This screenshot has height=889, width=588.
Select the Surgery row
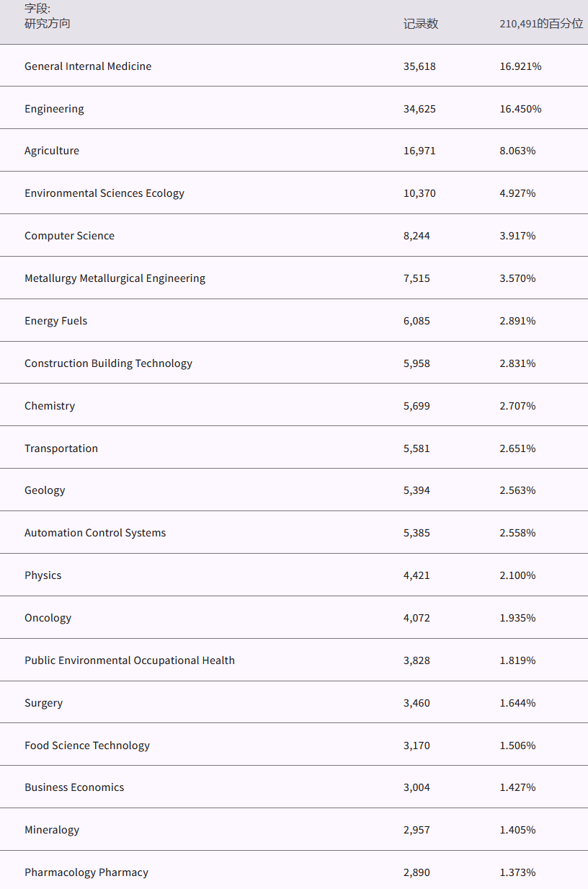tap(43, 703)
